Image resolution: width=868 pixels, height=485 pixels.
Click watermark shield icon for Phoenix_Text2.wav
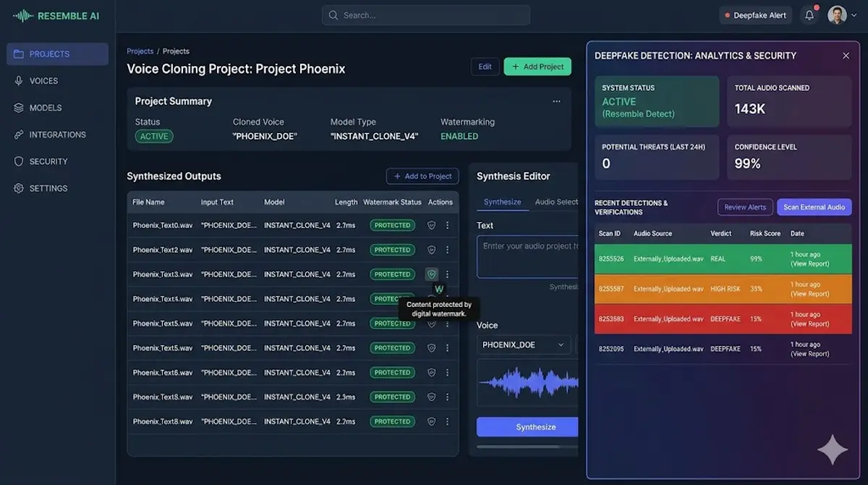pyautogui.click(x=432, y=250)
